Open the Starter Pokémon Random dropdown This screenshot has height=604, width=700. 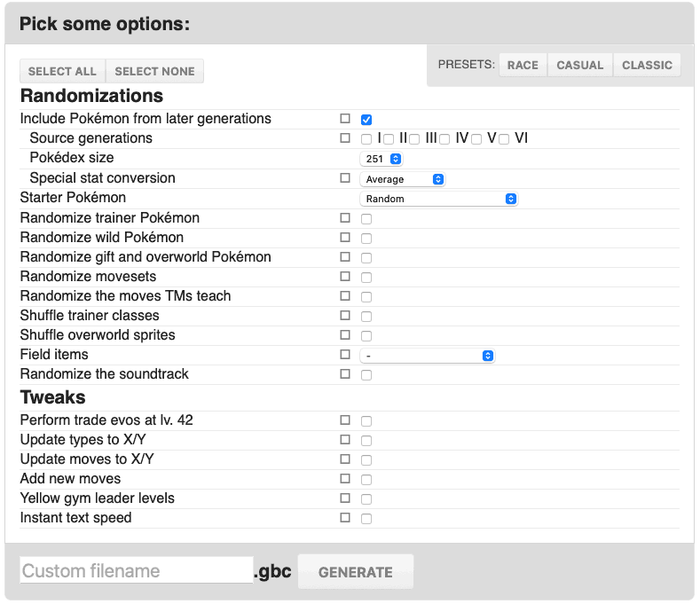438,199
